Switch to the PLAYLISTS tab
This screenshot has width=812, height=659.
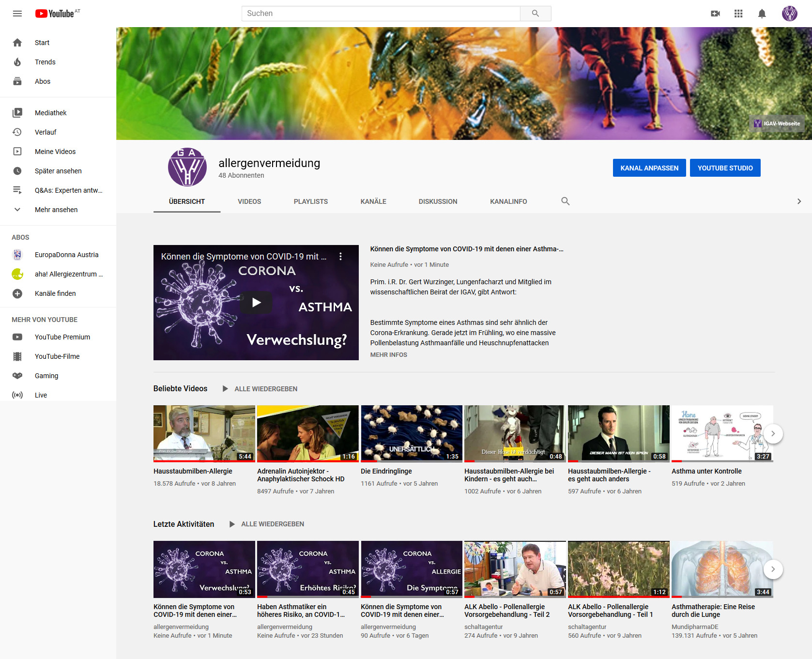tap(311, 201)
